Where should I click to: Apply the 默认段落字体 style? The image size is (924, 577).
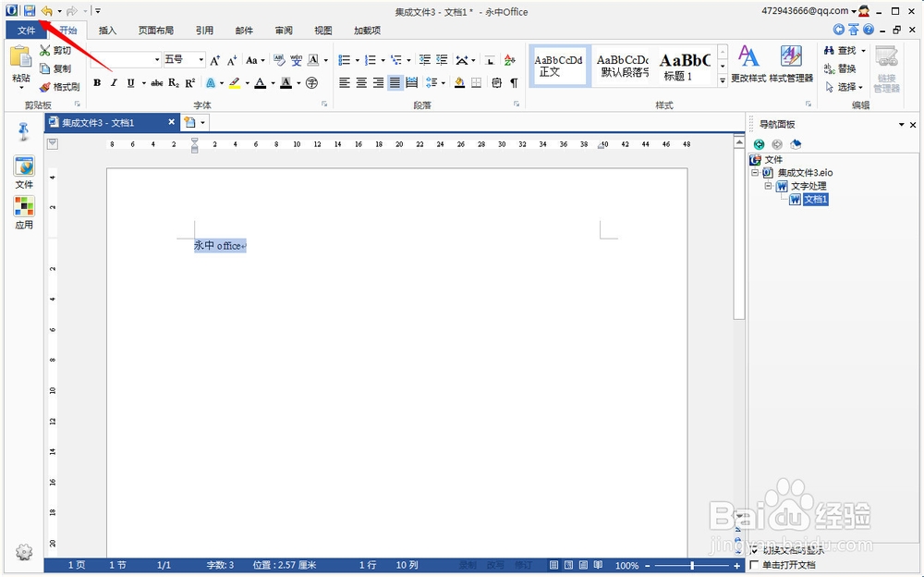(x=622, y=66)
